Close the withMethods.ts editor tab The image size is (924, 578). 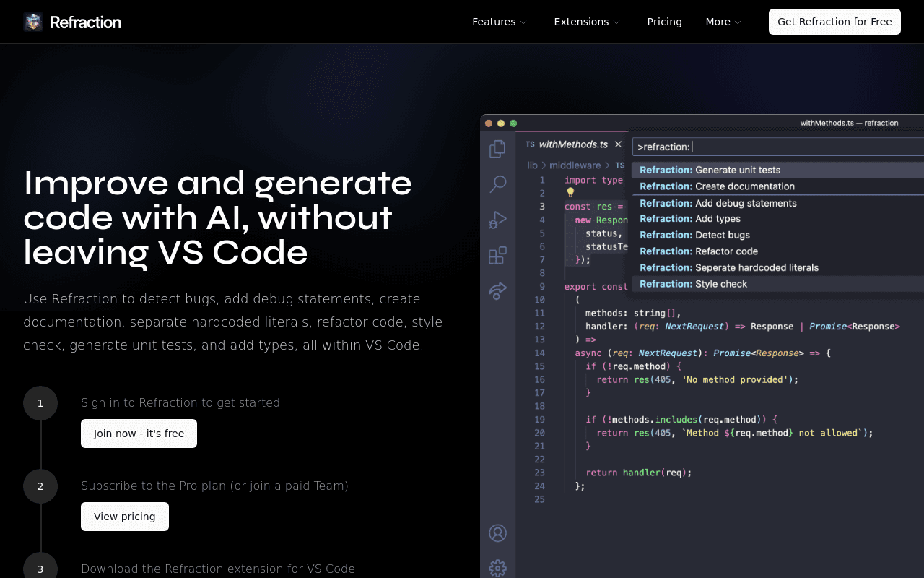(618, 144)
